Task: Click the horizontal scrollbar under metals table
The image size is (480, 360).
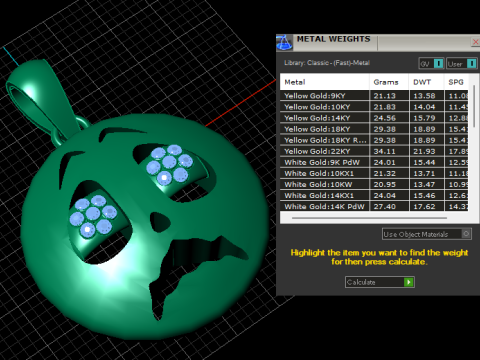Action: (369, 218)
